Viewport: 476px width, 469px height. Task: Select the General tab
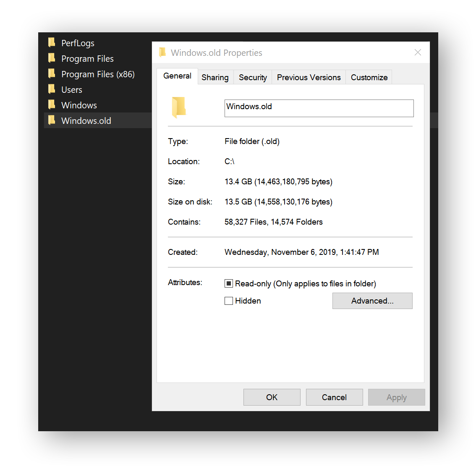(177, 76)
